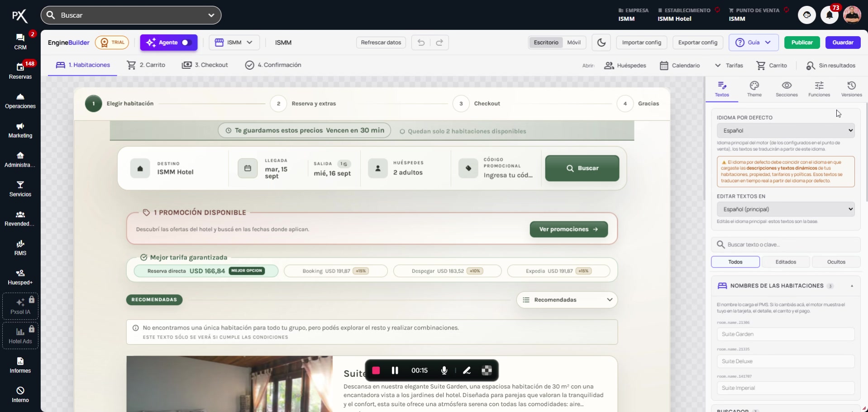Image resolution: width=868 pixels, height=412 pixels.
Task: Open Servicios in the sidebar
Action: [x=20, y=189]
